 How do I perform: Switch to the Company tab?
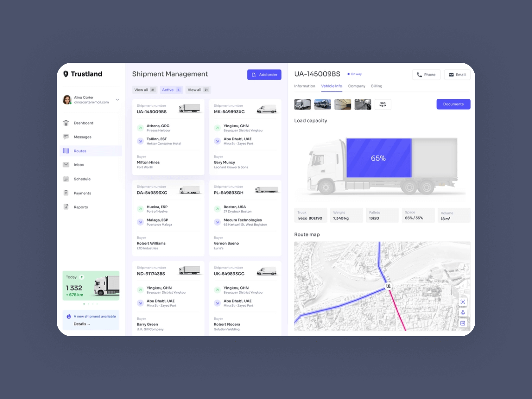click(x=357, y=86)
